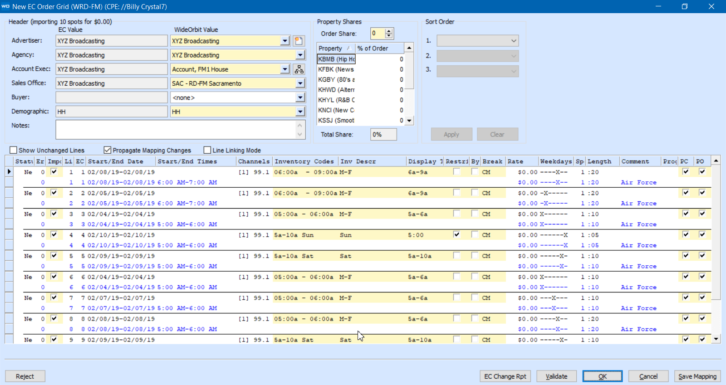
Task: Click % of Order column header
Action: [x=380, y=48]
